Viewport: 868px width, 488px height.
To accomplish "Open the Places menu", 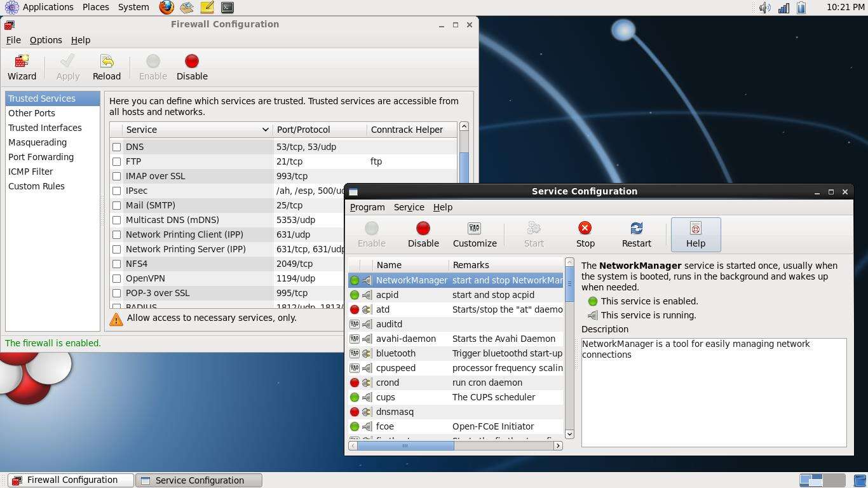I will tap(95, 7).
